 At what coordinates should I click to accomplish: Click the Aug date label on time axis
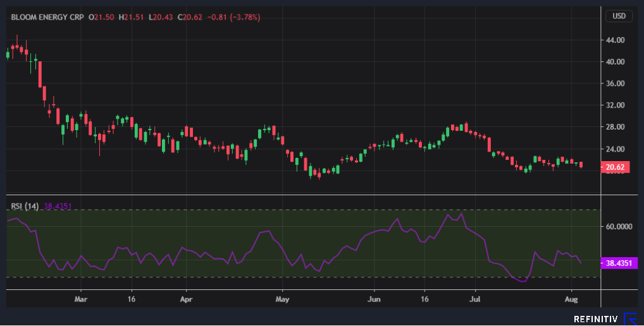click(x=571, y=299)
